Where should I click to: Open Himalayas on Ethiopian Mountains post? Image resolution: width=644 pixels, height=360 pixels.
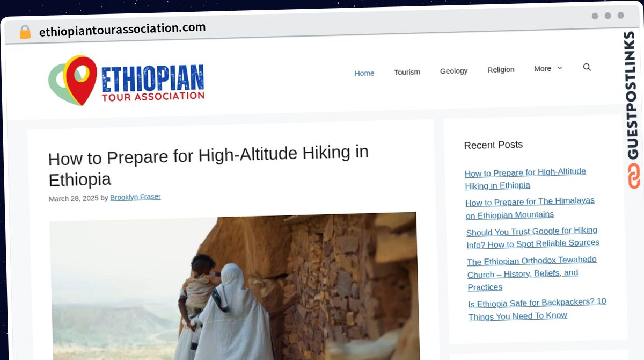pos(530,207)
